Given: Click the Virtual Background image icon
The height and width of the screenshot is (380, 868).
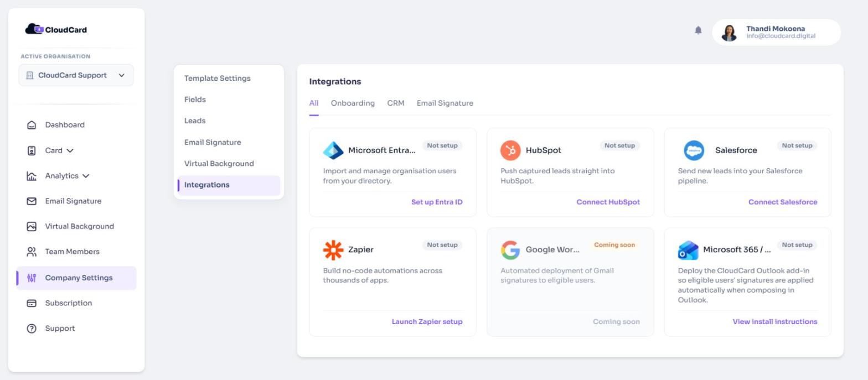Looking at the screenshot, I should (x=32, y=226).
